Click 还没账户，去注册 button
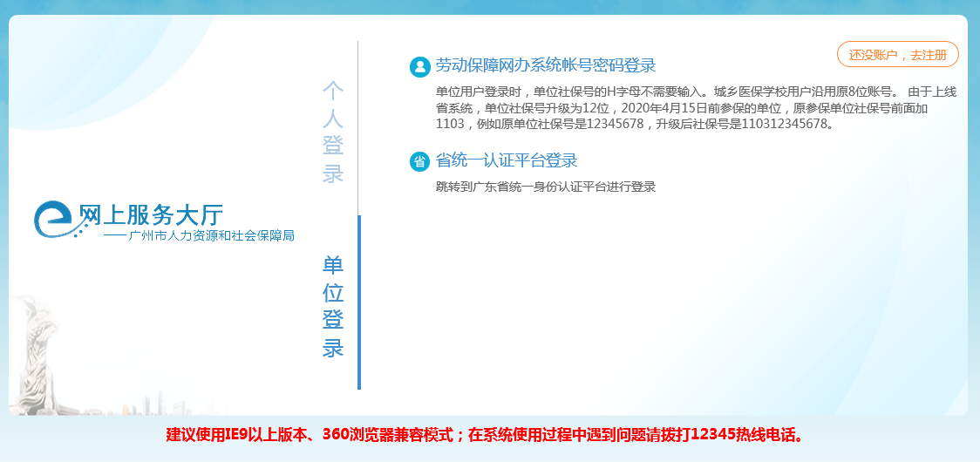 [897, 54]
